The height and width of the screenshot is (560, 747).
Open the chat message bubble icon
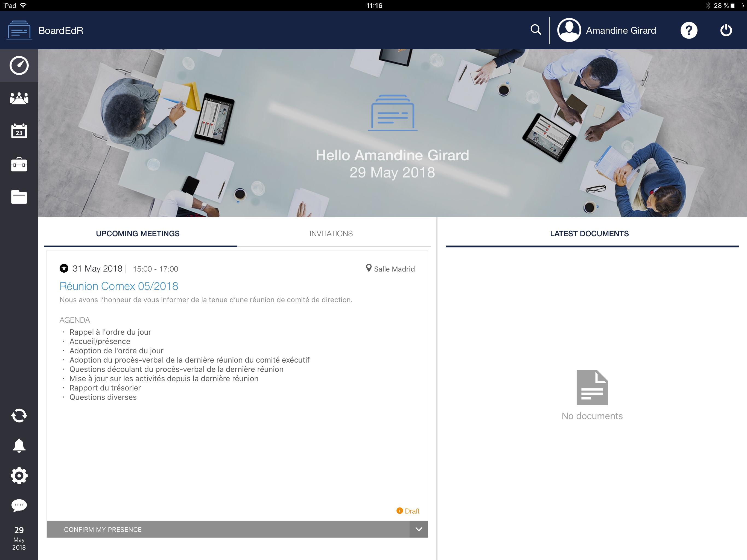(19, 505)
